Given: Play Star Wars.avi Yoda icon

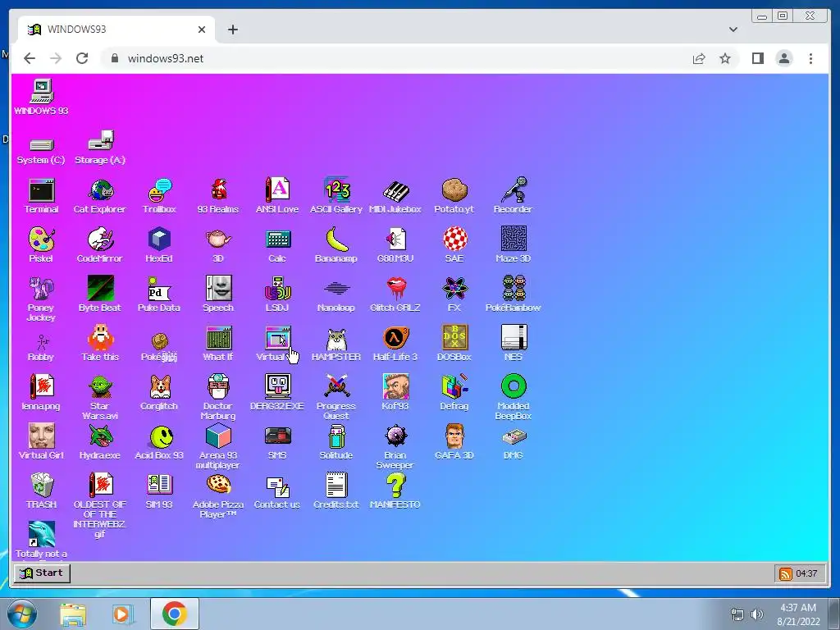Looking at the screenshot, I should (x=101, y=387).
